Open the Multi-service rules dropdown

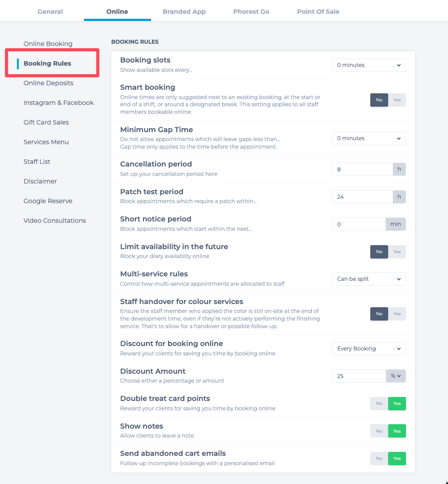coord(369,279)
